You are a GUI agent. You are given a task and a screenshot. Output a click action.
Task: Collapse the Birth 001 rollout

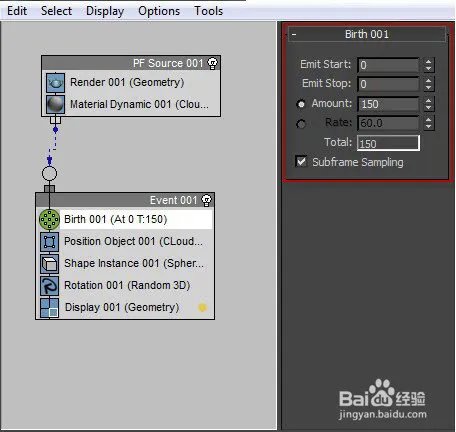pyautogui.click(x=294, y=34)
